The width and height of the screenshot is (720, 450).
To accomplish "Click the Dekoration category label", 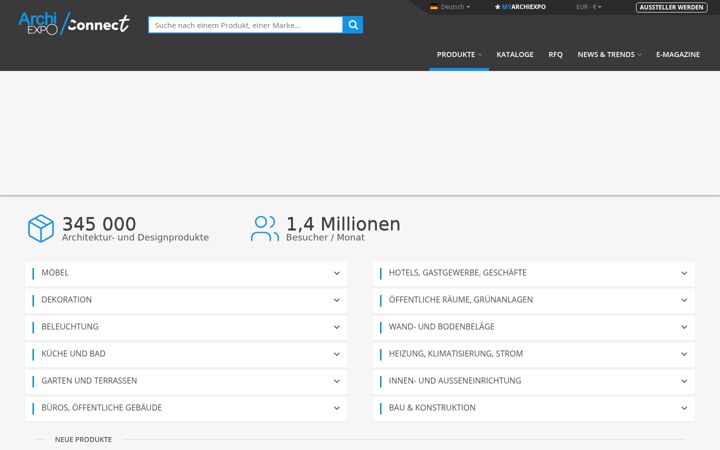I will 67,300.
